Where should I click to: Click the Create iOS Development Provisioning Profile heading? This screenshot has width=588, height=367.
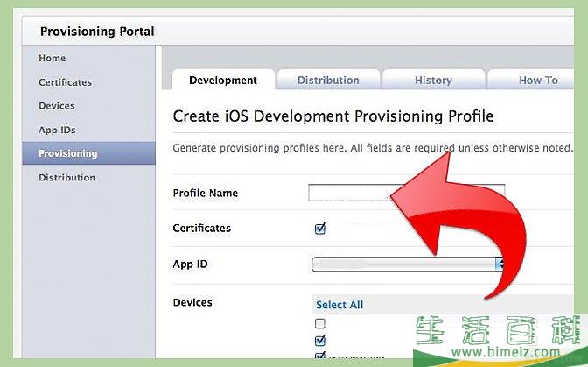pos(333,116)
